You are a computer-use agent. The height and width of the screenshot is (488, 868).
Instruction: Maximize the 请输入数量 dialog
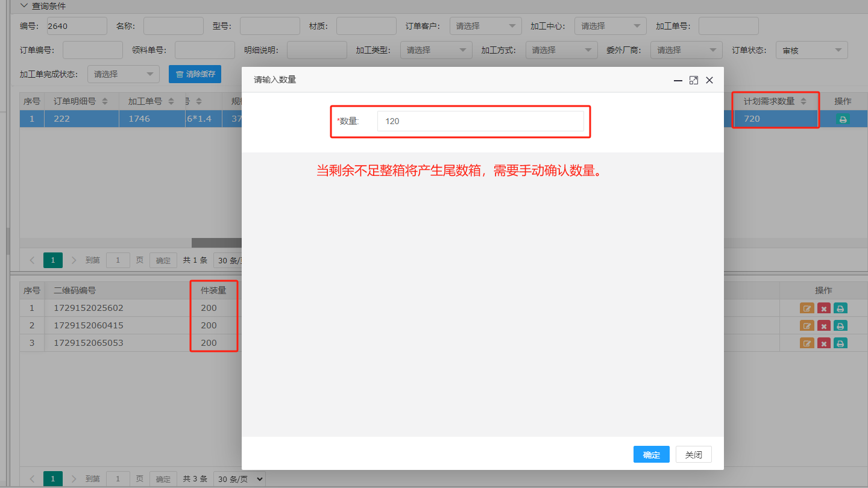tap(694, 80)
